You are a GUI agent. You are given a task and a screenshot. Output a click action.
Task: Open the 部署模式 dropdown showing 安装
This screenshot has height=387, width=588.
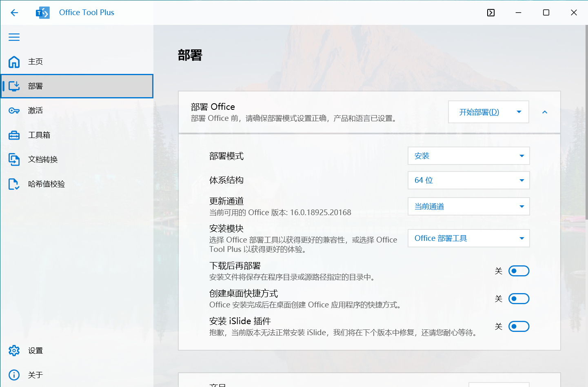469,156
